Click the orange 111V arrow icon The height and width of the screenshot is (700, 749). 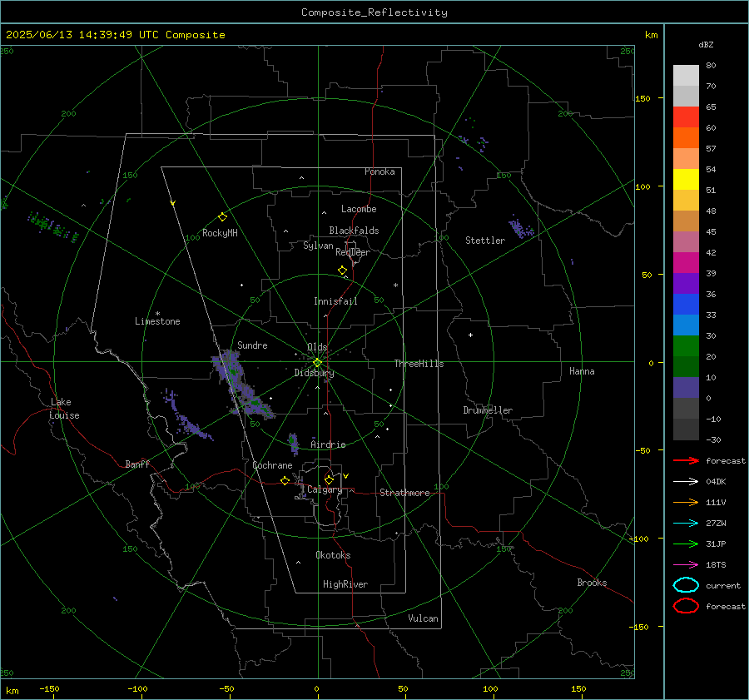tap(686, 502)
